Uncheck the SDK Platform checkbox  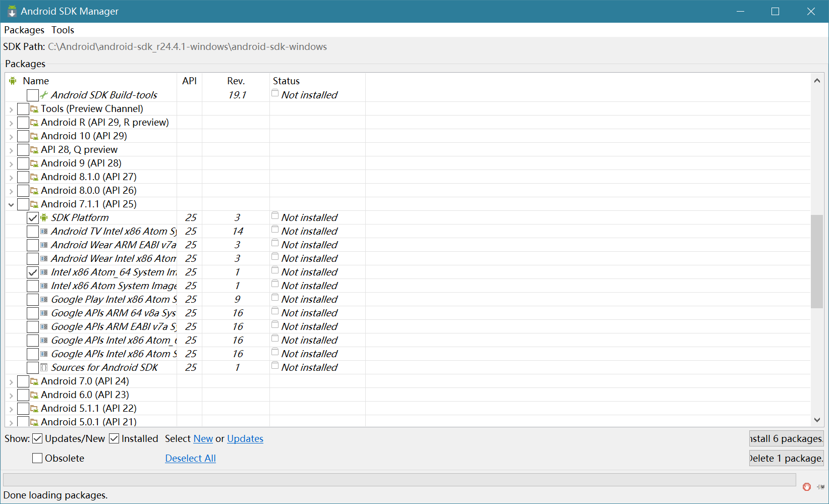[33, 218]
